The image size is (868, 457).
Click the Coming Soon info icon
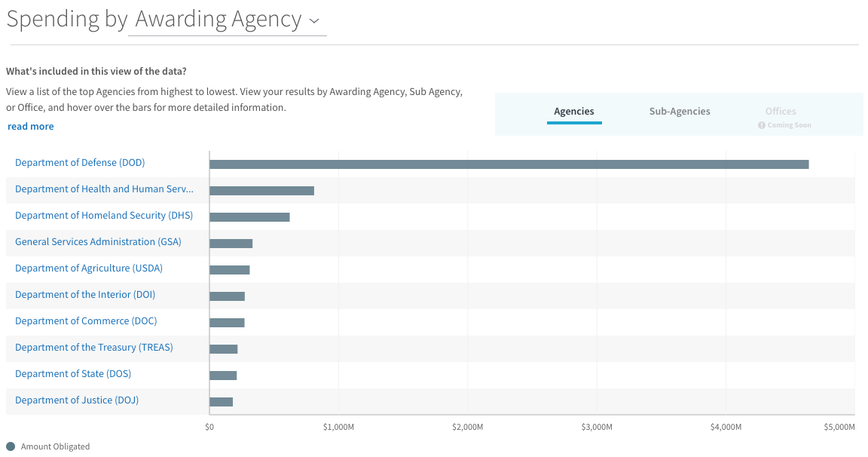(762, 125)
